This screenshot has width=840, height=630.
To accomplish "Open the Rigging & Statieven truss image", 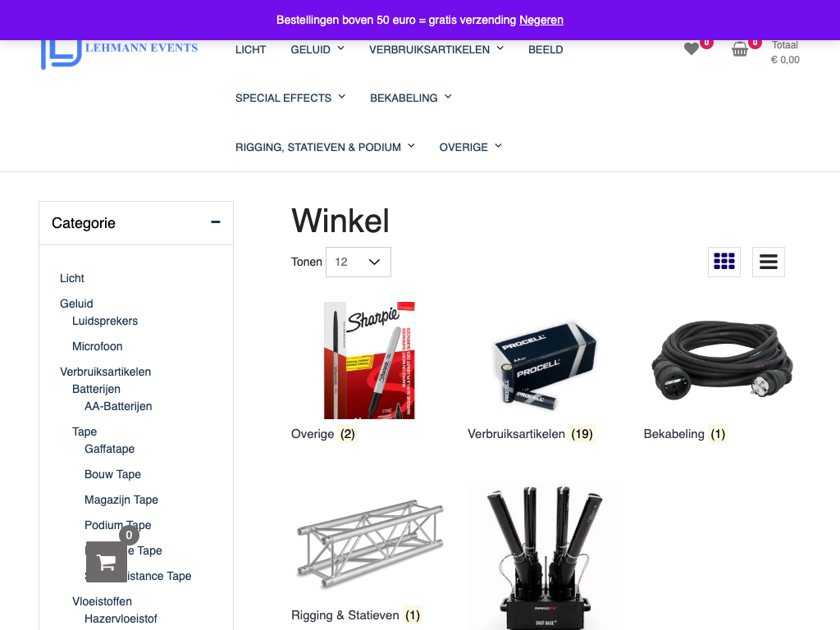I will point(370,544).
